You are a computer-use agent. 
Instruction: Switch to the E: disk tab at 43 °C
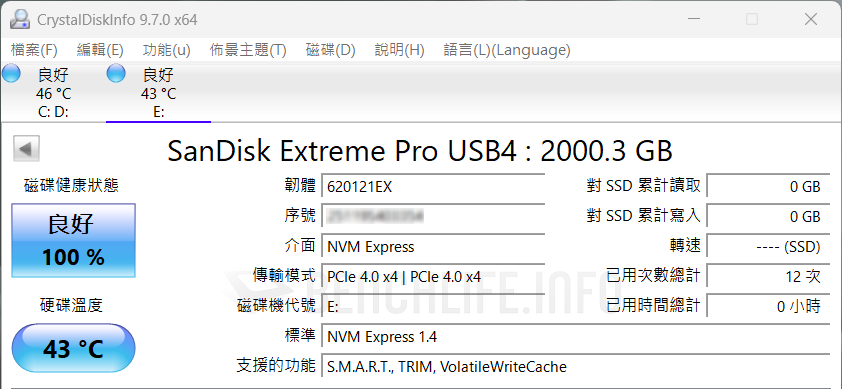click(x=158, y=92)
